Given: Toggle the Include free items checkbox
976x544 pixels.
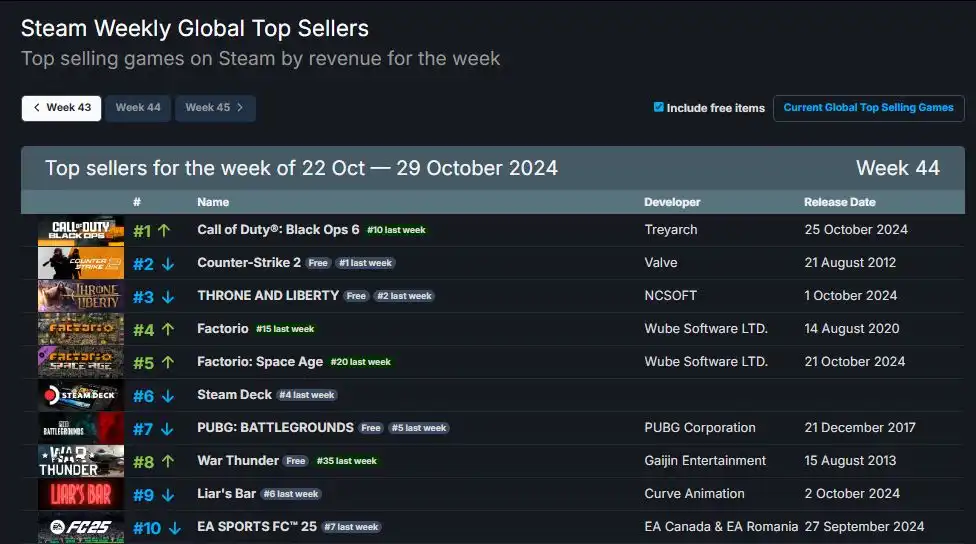Looking at the screenshot, I should [659, 108].
